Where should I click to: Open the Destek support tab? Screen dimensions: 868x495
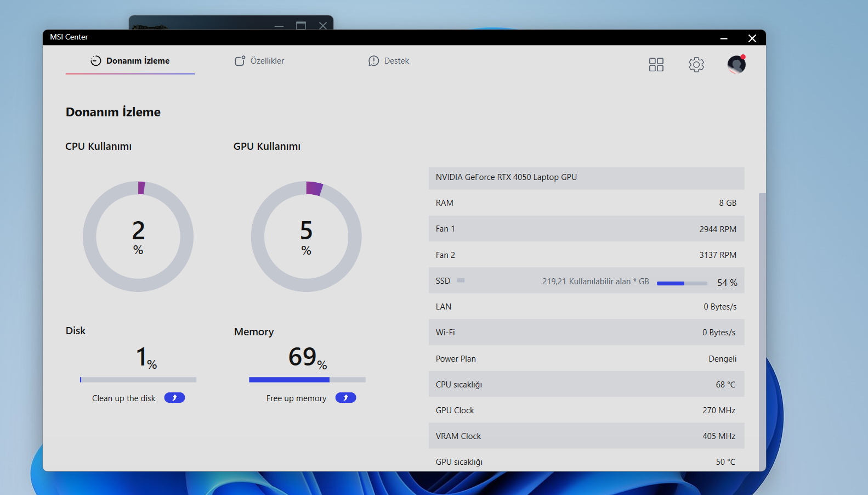click(x=389, y=61)
